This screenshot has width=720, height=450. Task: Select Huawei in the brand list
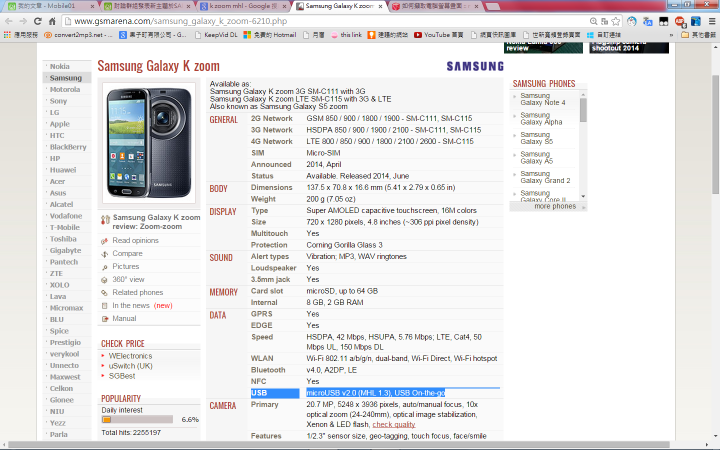tap(63, 170)
